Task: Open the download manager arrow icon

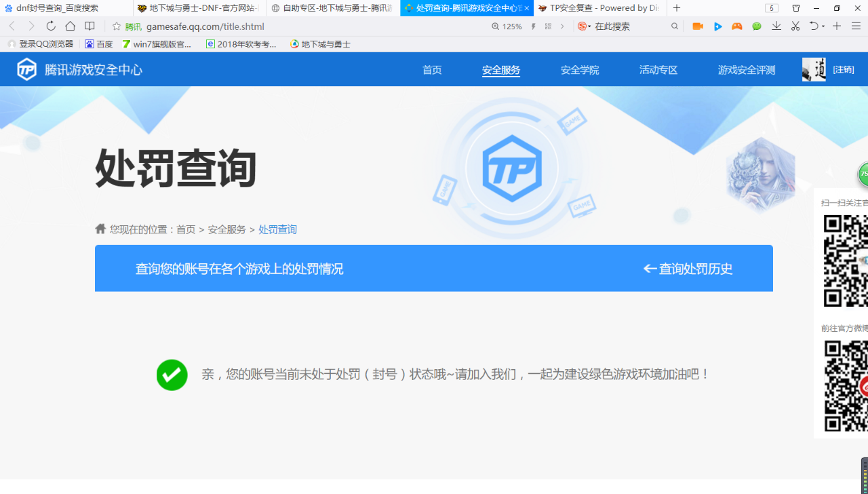Action: point(776,26)
